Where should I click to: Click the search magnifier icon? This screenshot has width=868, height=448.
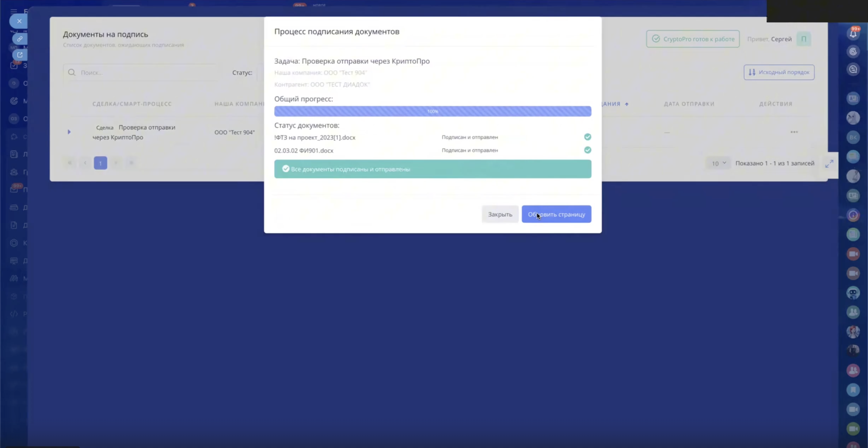(72, 72)
